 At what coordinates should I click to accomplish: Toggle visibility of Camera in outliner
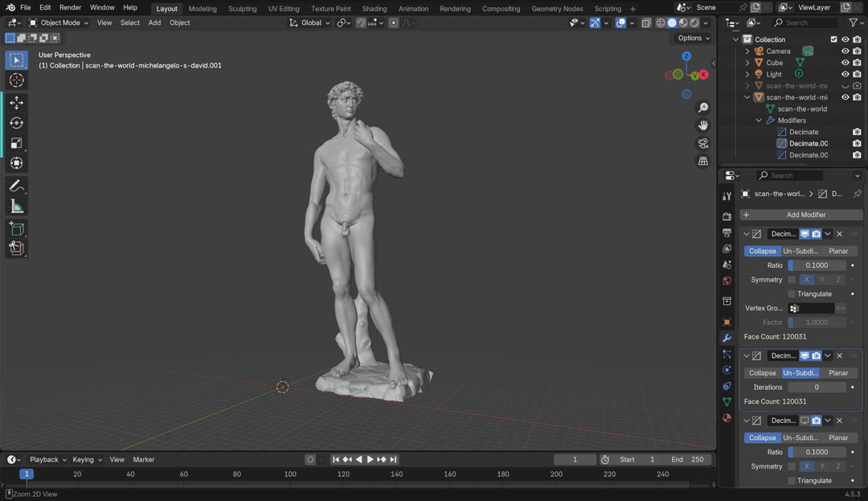(x=845, y=51)
